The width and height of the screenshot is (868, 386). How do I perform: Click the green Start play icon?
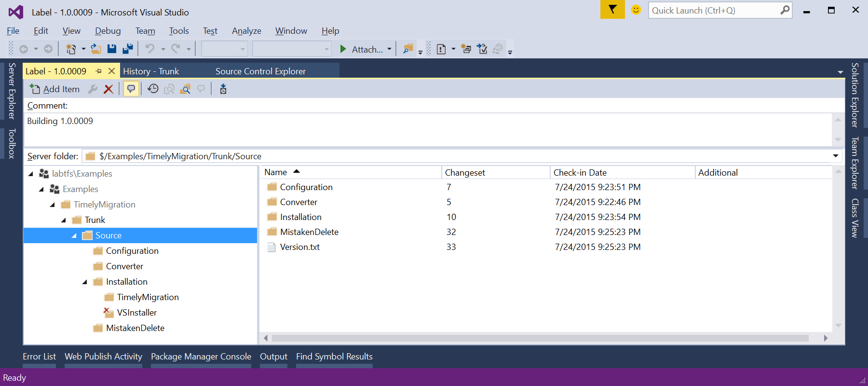[343, 49]
